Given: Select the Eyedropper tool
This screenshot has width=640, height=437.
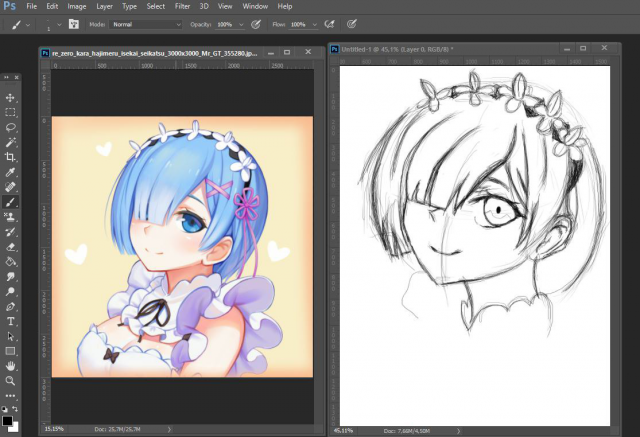Looking at the screenshot, I should (x=10, y=172).
